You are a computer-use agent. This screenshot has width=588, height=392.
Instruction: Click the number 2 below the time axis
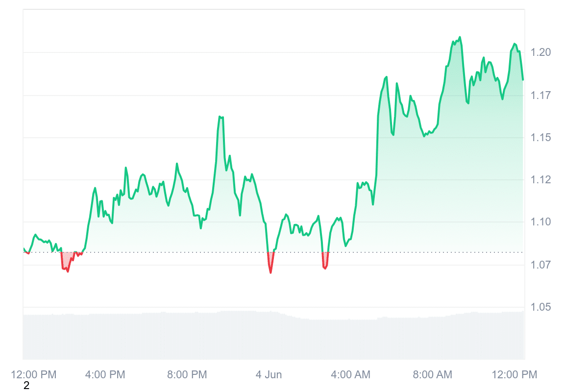[26, 386]
